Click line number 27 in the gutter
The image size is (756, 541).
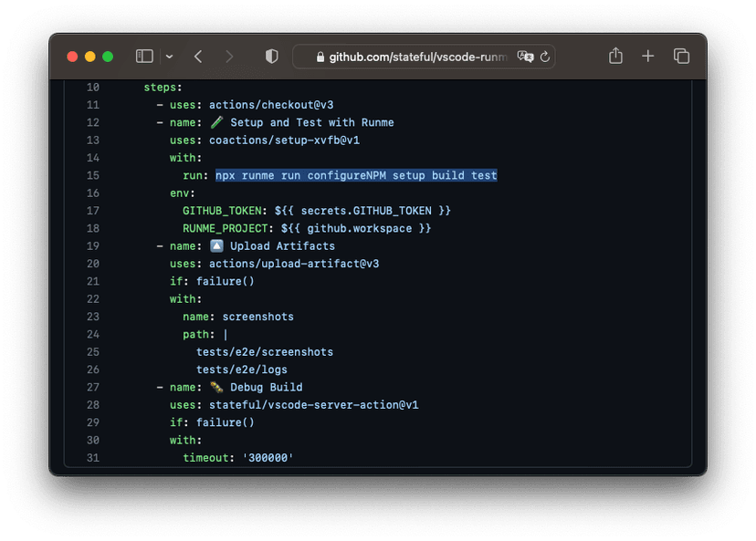(x=93, y=386)
